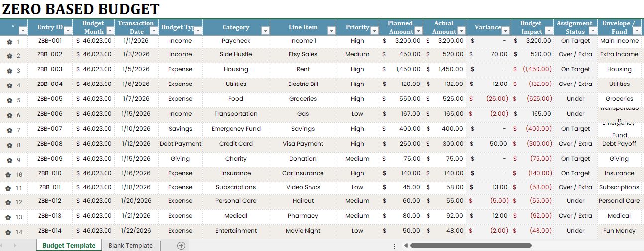Viewport: 644px width, 251px height.
Task: Click the flower icon beside row 9
Action: tap(9, 160)
